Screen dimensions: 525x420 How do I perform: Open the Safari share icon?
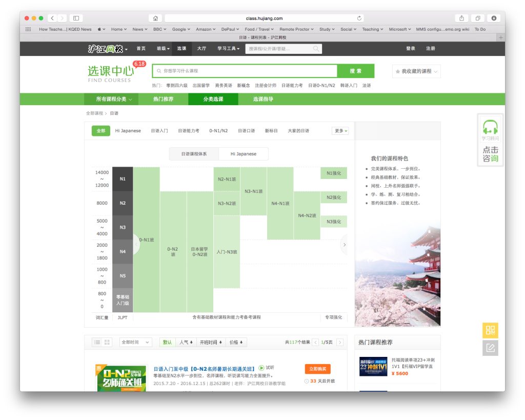(x=462, y=18)
